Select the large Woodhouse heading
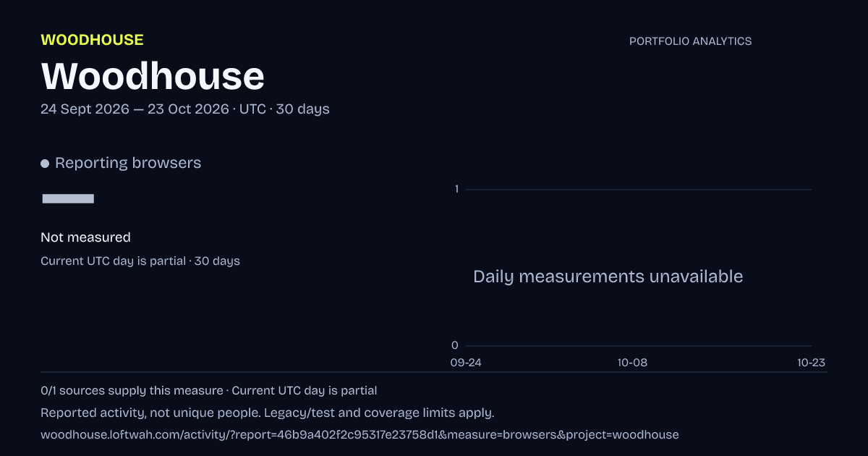 pyautogui.click(x=153, y=76)
